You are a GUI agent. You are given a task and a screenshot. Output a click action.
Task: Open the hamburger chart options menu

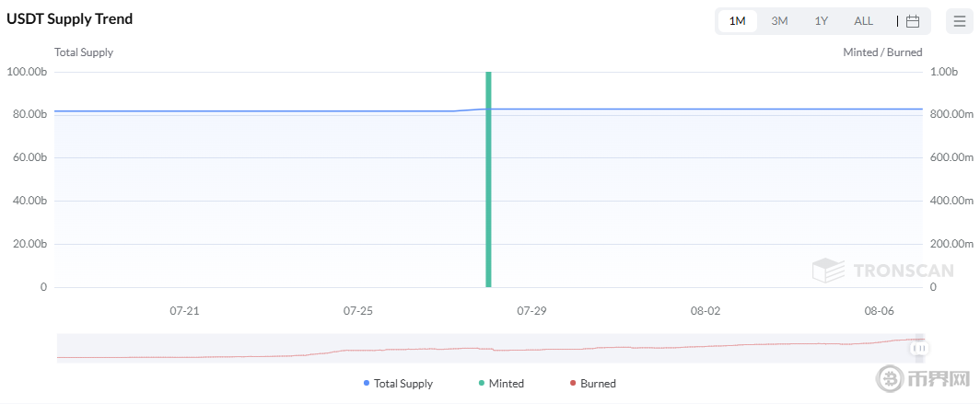[x=959, y=21]
